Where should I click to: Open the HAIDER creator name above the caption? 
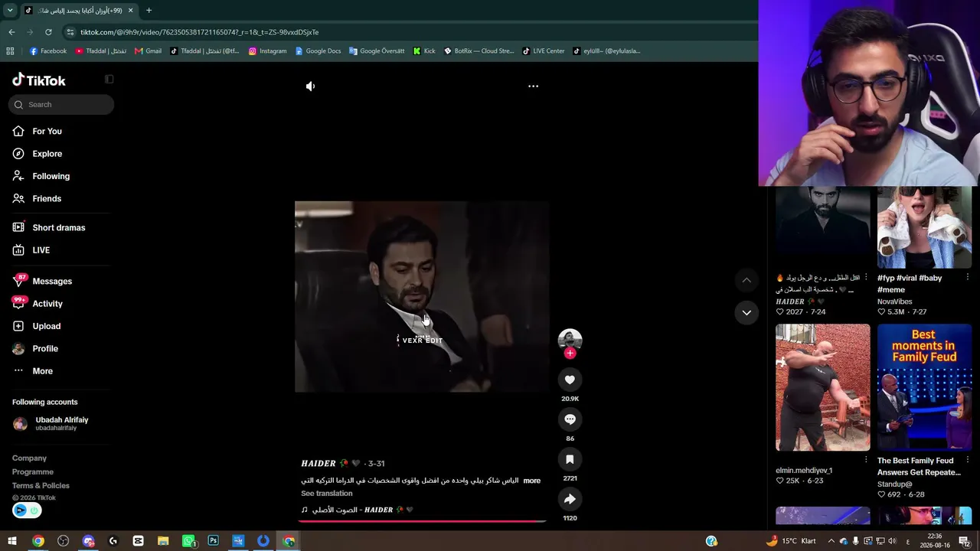click(x=318, y=464)
